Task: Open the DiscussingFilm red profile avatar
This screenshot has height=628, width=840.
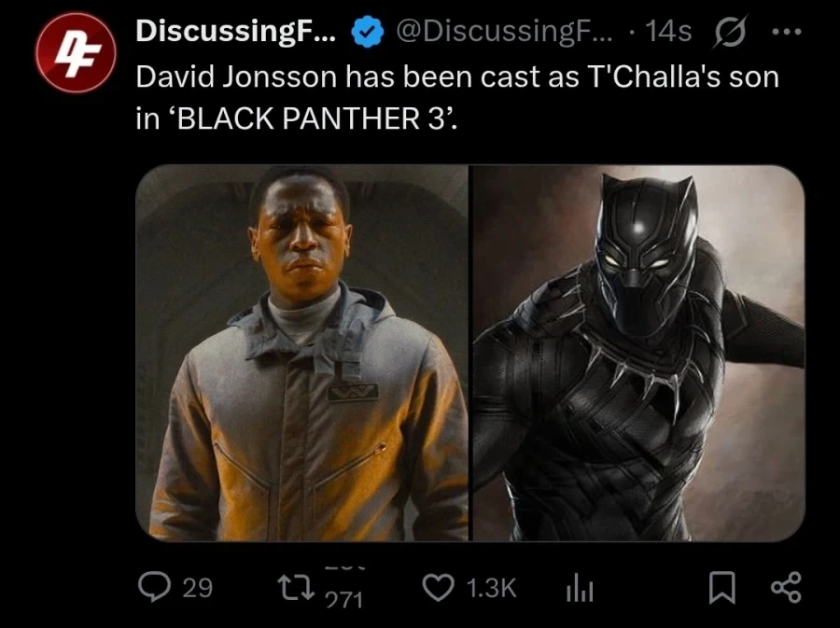Action: click(76, 53)
